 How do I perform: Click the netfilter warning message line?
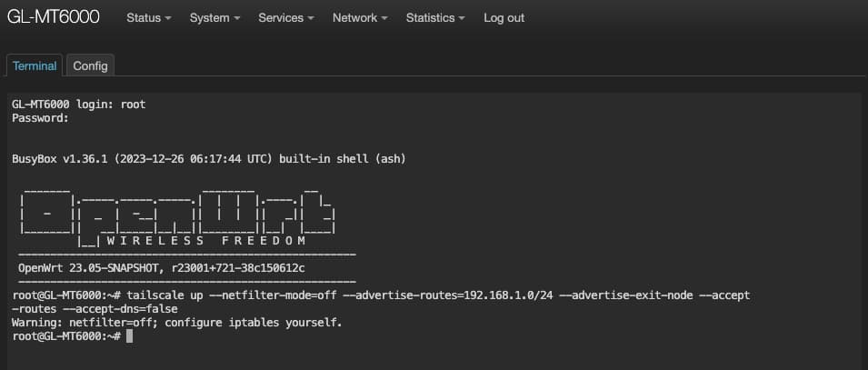tap(177, 323)
